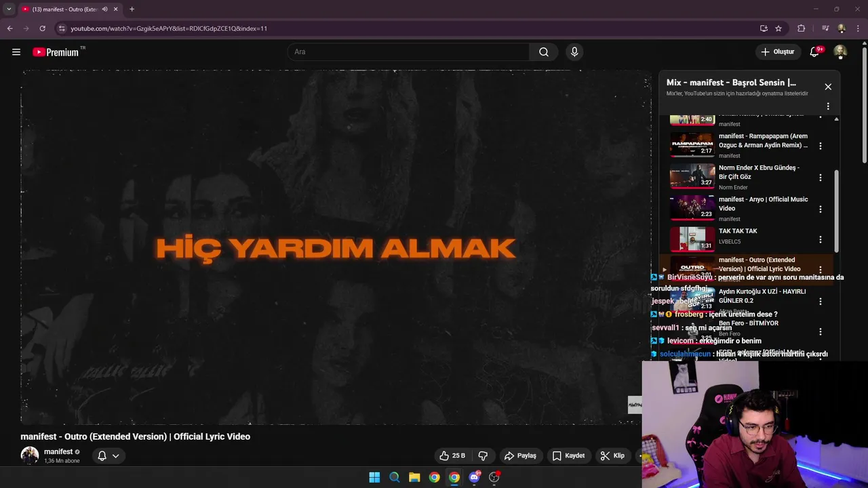Play manifest - Rampapapam remix from playlist
The width and height of the screenshot is (868, 488).
(763, 140)
